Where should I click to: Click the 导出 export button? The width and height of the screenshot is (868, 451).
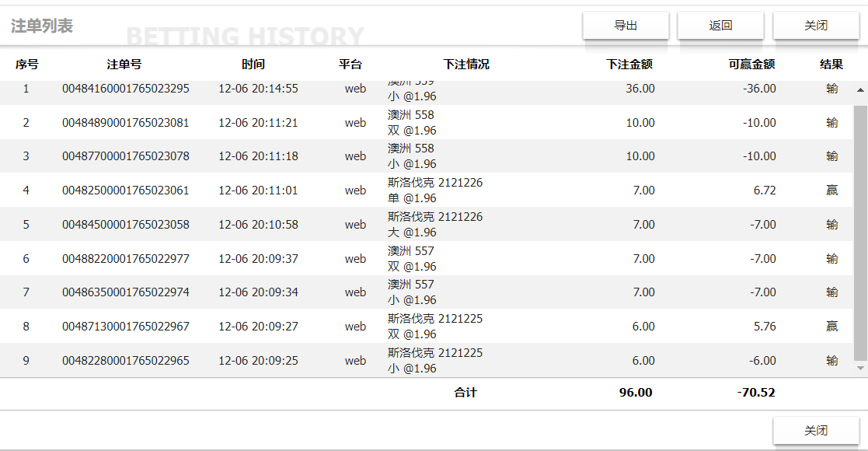626,26
